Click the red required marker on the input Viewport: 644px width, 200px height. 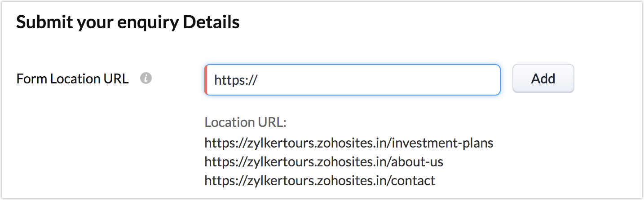click(206, 80)
